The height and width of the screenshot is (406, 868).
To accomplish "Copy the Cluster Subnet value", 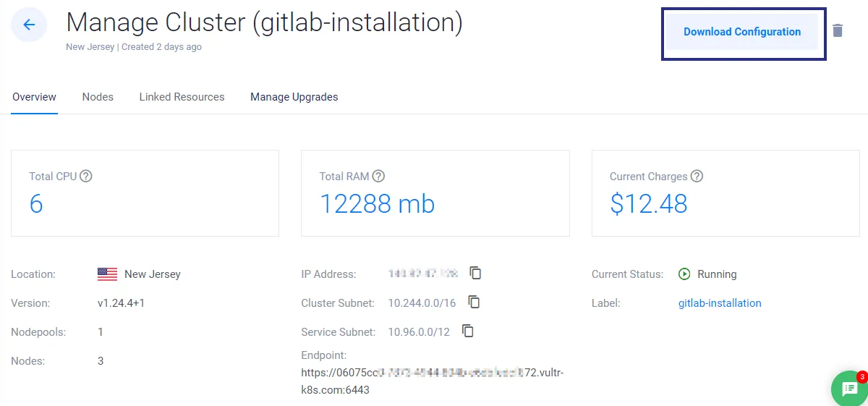I will [x=474, y=302].
